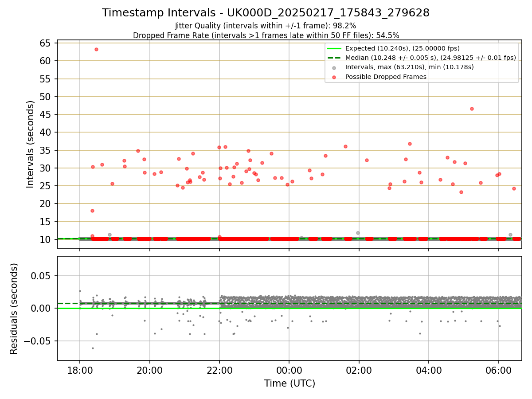Click the gray interval point near 02:00 at 12 seconds
This screenshot has width=532, height=399.
point(358,233)
